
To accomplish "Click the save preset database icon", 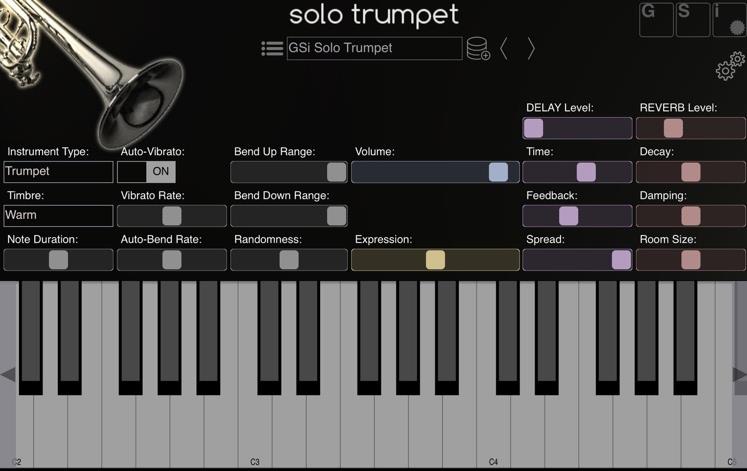I will click(478, 49).
